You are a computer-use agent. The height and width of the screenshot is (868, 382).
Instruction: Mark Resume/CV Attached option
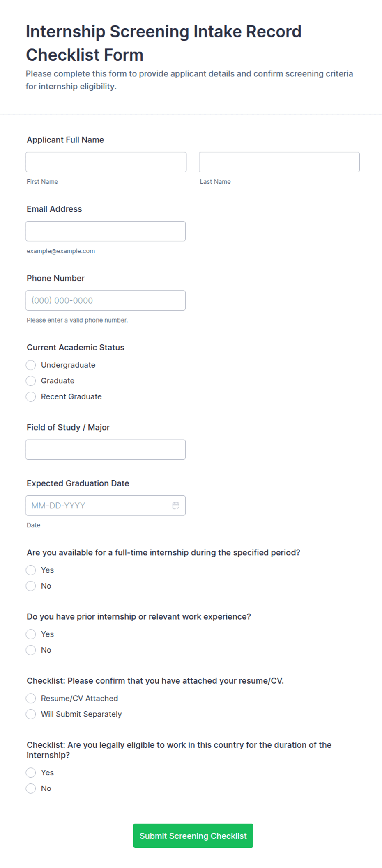(31, 698)
